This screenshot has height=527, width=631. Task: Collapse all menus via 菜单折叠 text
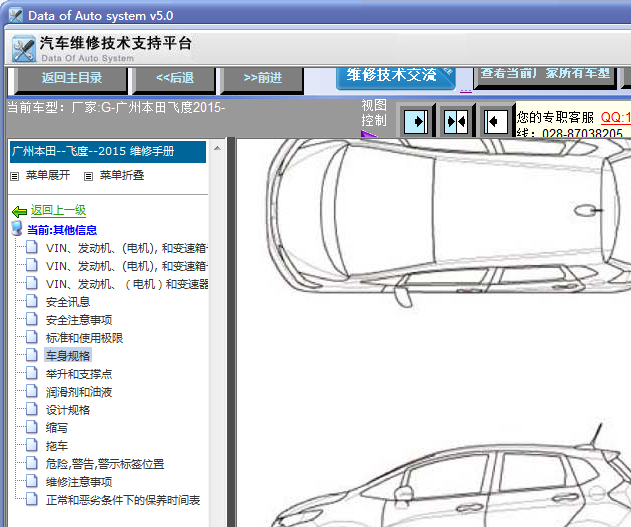[x=122, y=175]
